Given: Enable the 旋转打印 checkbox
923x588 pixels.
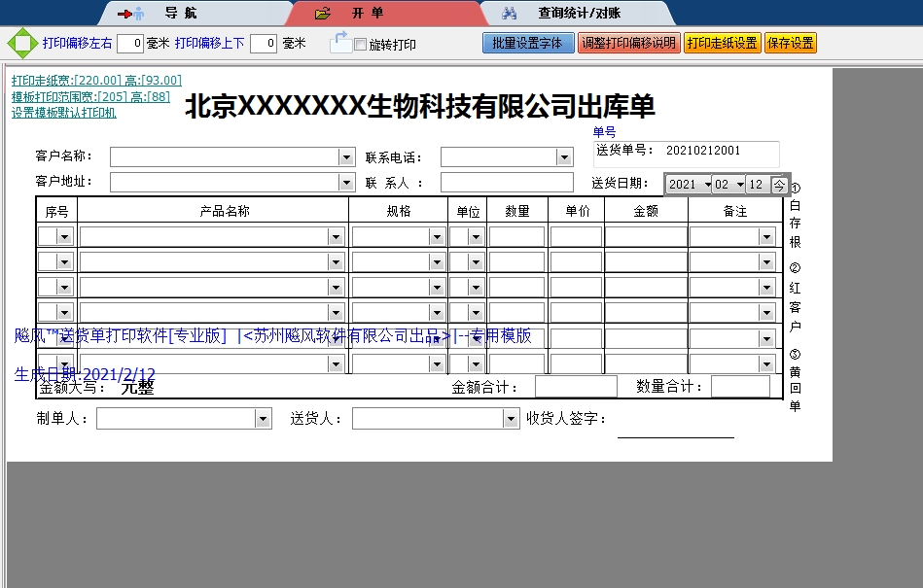Looking at the screenshot, I should [360, 45].
